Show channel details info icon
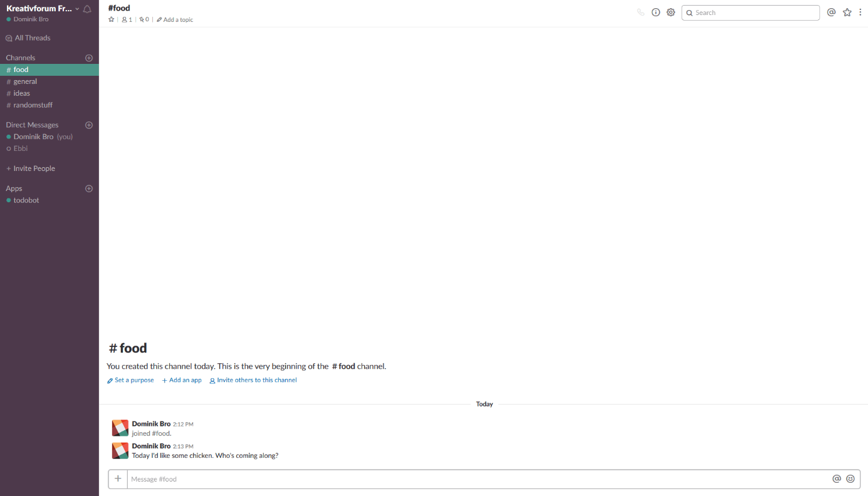 pyautogui.click(x=656, y=13)
